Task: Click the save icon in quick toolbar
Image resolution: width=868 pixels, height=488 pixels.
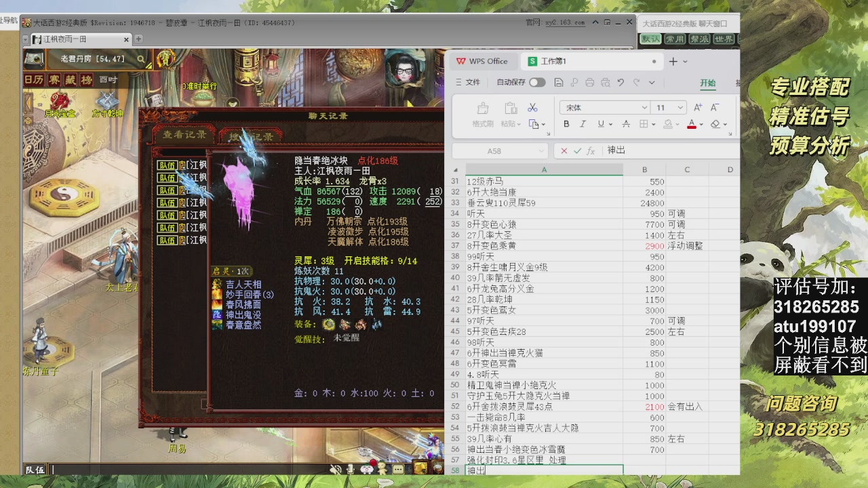Action: click(559, 83)
